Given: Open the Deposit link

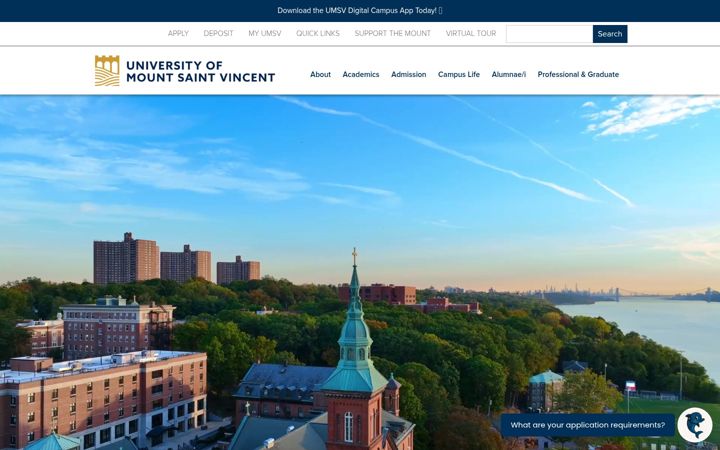Looking at the screenshot, I should pyautogui.click(x=219, y=34).
